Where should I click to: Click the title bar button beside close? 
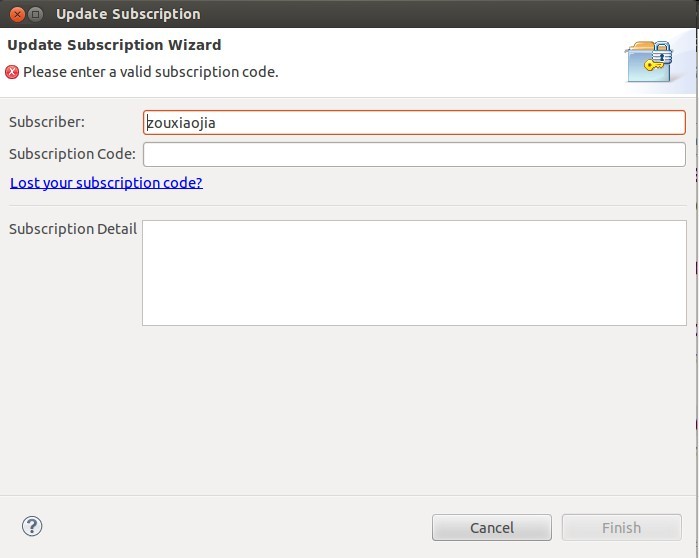click(x=35, y=14)
